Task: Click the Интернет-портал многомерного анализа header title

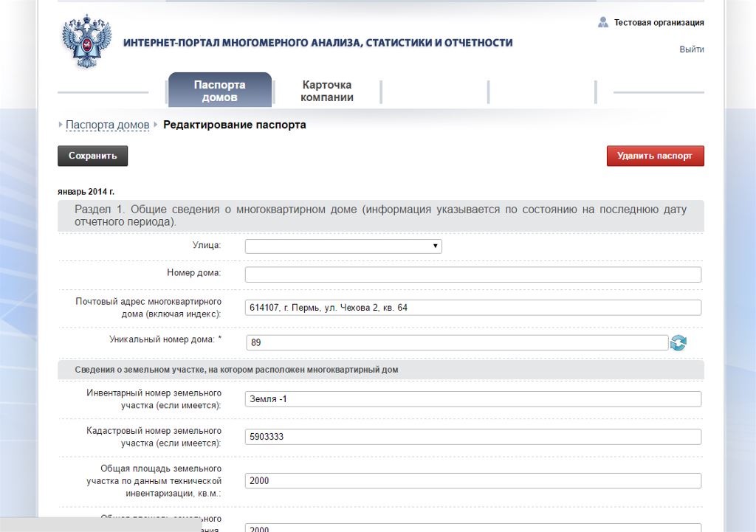Action: point(317,43)
